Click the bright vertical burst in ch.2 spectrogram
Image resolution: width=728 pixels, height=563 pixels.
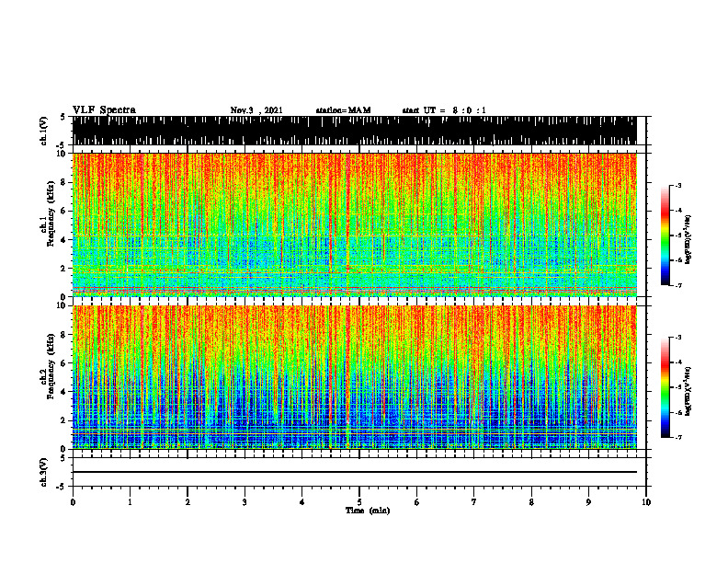point(347,377)
